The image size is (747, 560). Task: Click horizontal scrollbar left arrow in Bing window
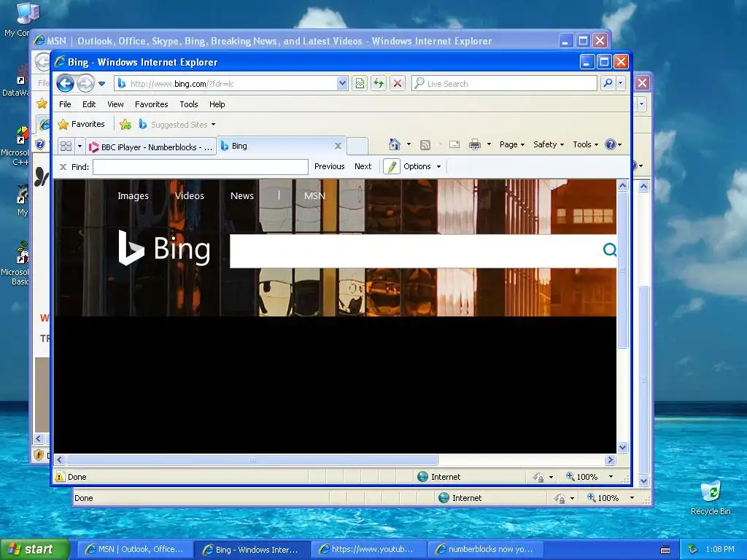pyautogui.click(x=59, y=459)
